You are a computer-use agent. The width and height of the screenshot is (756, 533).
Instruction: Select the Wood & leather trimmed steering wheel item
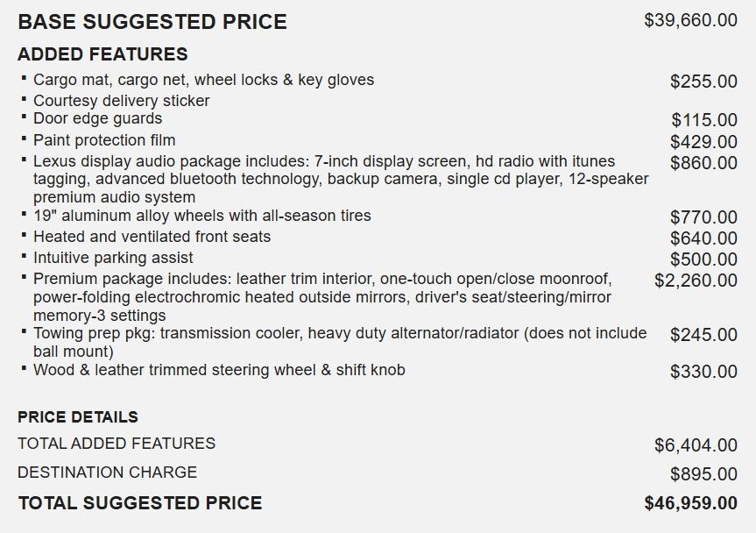click(219, 370)
